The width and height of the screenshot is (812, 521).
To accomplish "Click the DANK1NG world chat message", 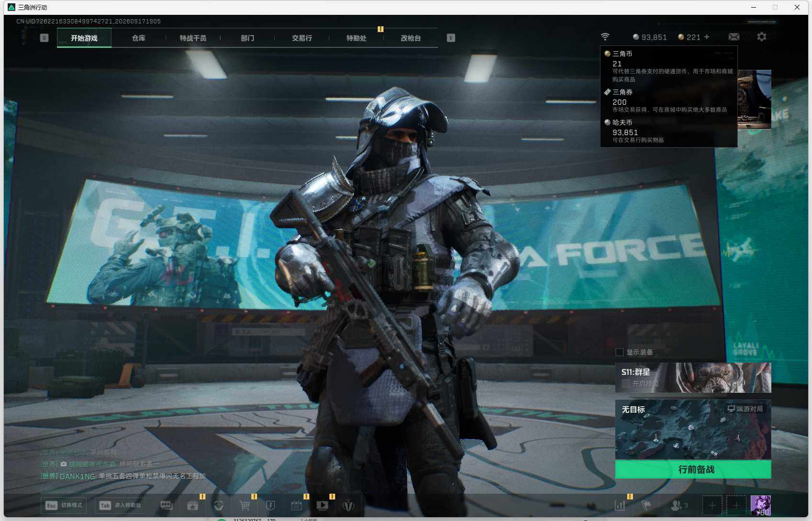I will [124, 476].
